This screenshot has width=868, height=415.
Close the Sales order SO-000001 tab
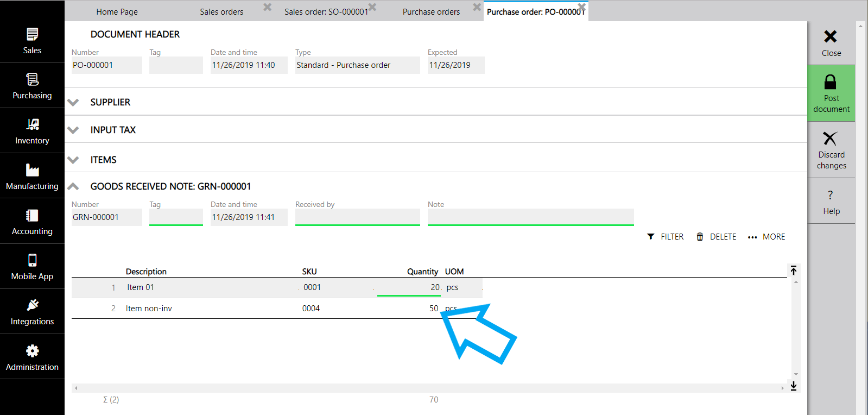(x=372, y=7)
